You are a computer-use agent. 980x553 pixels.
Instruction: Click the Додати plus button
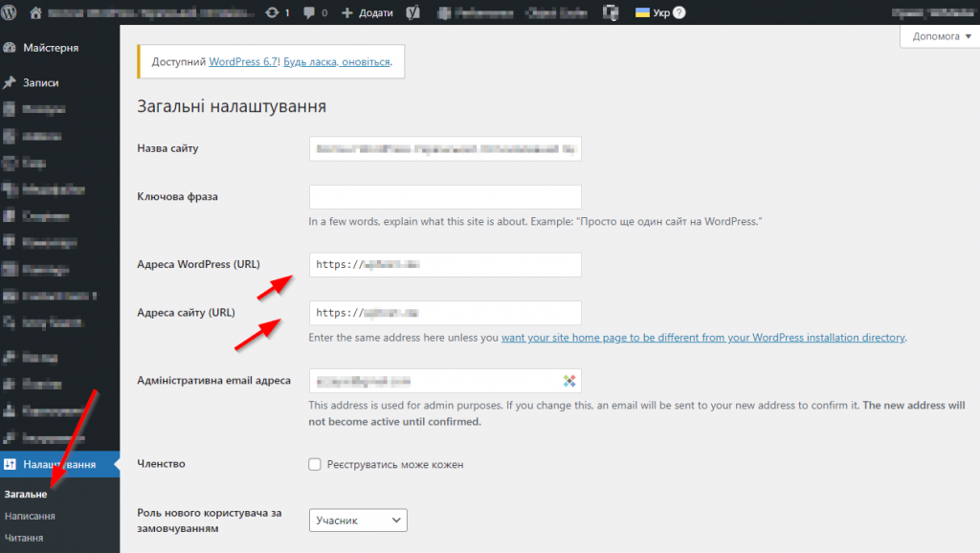[367, 12]
